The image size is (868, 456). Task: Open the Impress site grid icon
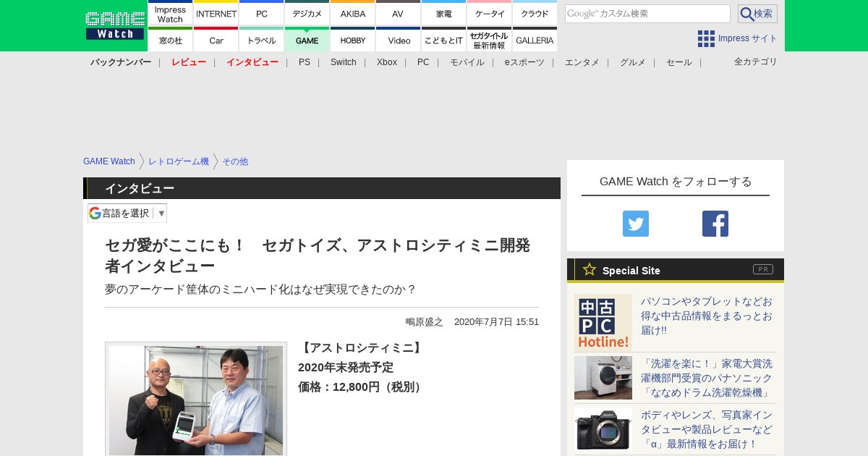tap(706, 38)
